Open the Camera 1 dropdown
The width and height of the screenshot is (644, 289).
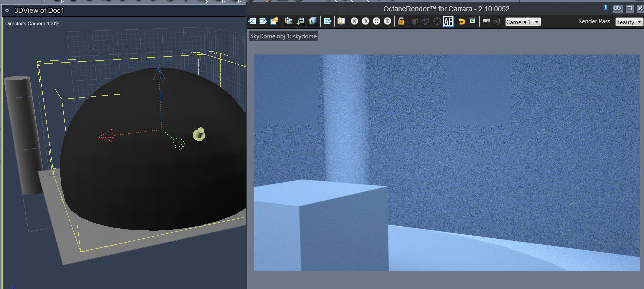click(x=523, y=22)
